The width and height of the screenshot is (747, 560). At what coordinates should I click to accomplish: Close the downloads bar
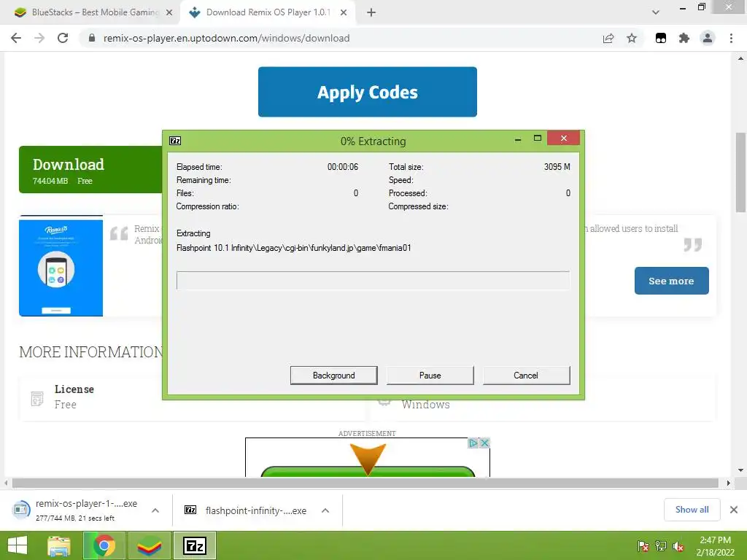click(x=734, y=510)
